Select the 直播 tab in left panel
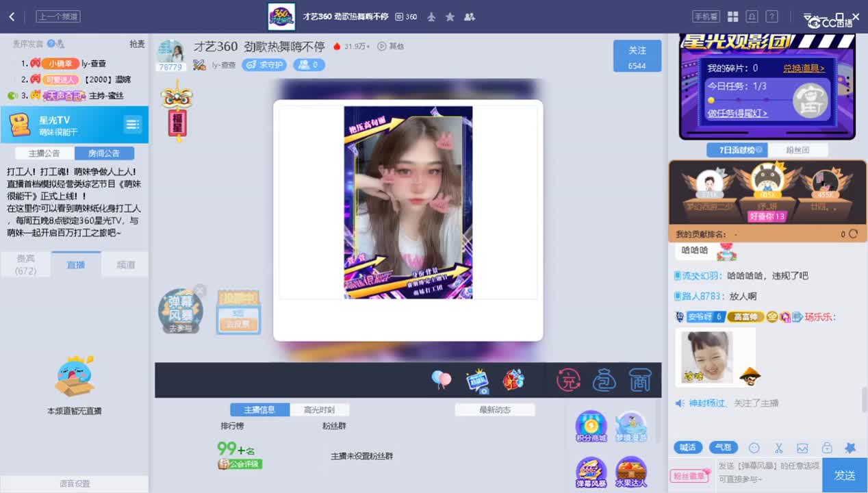The image size is (868, 493). point(75,264)
